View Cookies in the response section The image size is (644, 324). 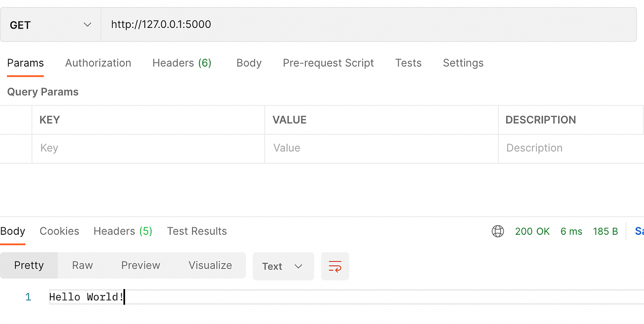click(59, 231)
